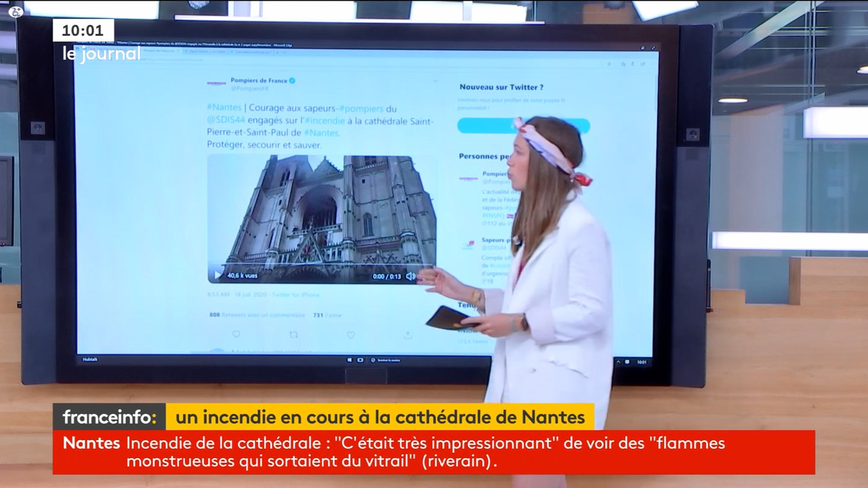Click the 0:00 / 0:13 time display

pyautogui.click(x=387, y=277)
